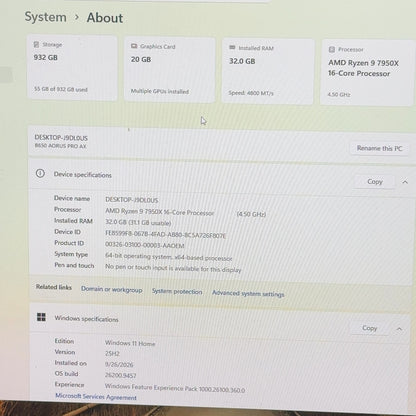Select the 64-bit operating system value
Screen dimensions: 416x416
169,257
